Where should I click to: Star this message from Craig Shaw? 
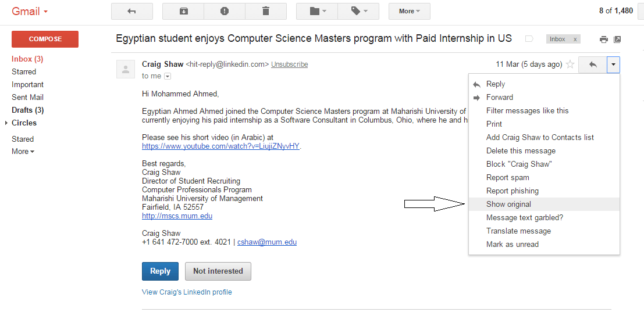[570, 64]
